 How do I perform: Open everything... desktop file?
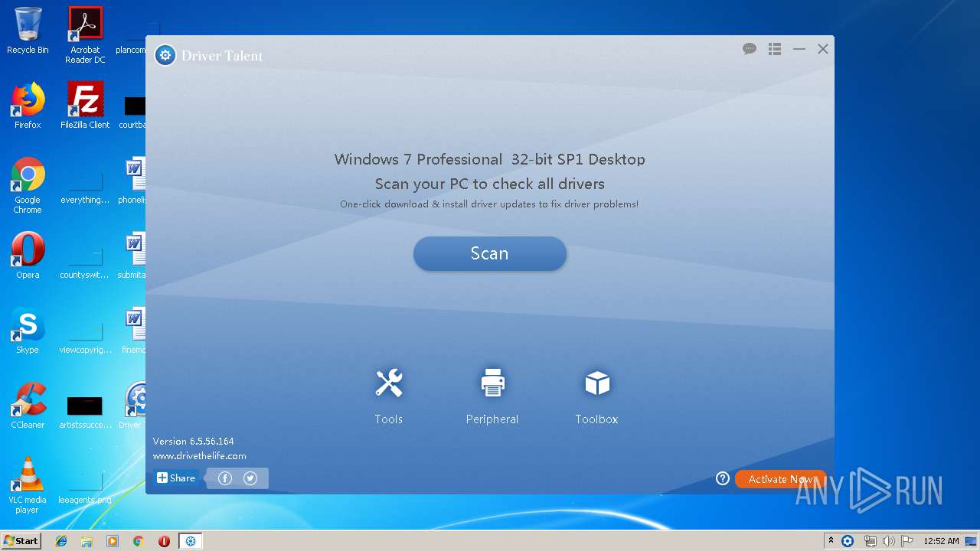(85, 187)
